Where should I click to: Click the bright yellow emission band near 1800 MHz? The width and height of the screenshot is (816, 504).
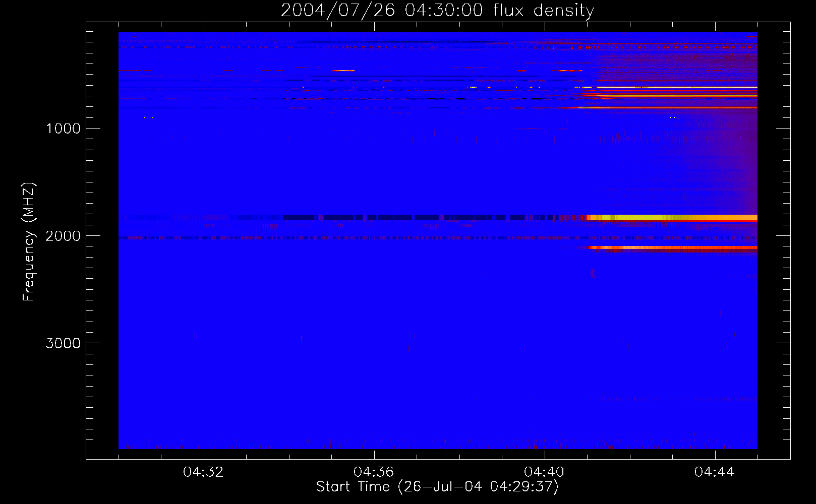(672, 218)
